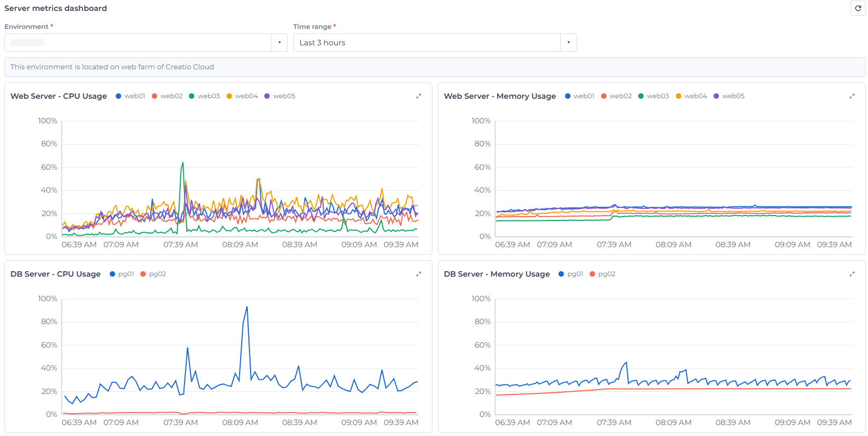Viewport: 868px width, 436px height.
Task: Open the Time range dropdown arrow
Action: [568, 43]
